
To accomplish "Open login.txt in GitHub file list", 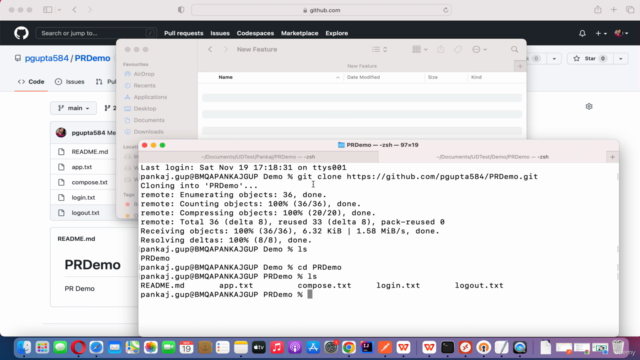I will click(83, 198).
